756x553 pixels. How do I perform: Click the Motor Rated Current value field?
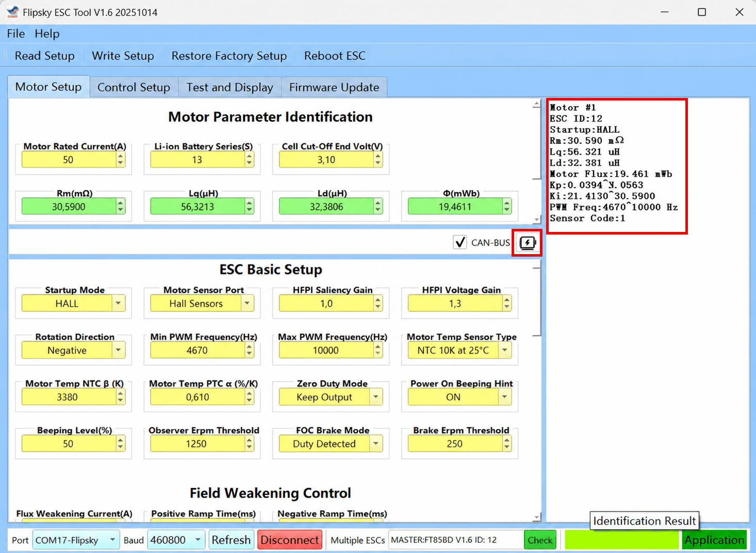pyautogui.click(x=69, y=160)
